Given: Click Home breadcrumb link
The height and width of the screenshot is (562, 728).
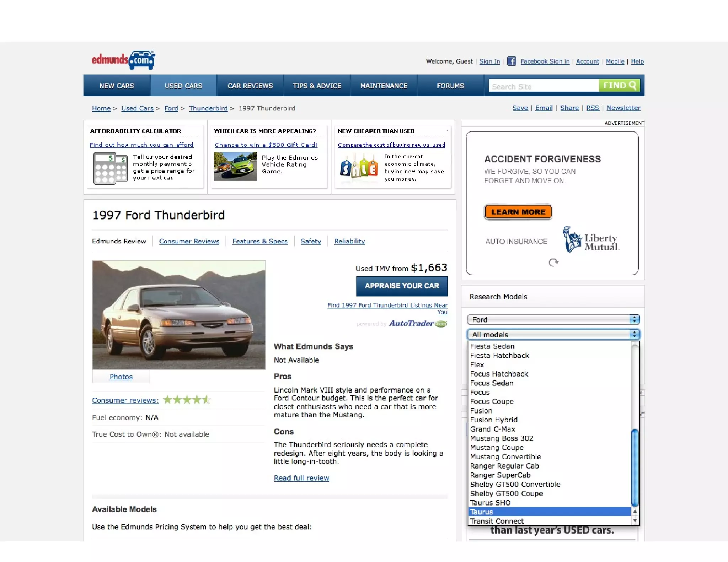Looking at the screenshot, I should 101,108.
